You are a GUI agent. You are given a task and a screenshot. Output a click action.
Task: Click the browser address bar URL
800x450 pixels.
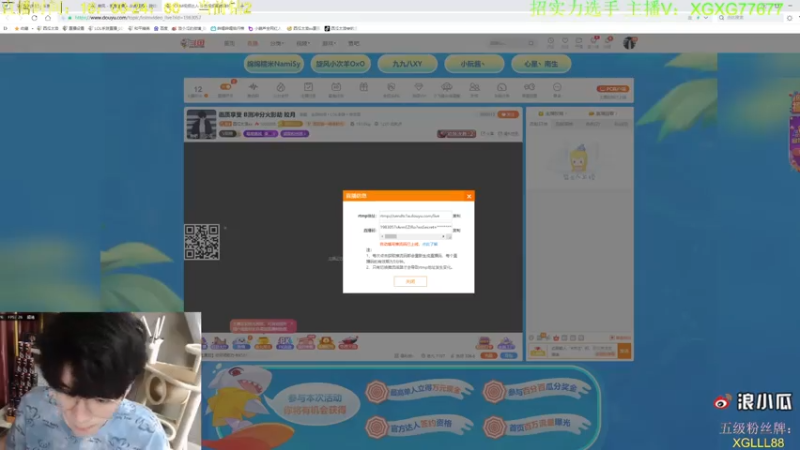138,18
